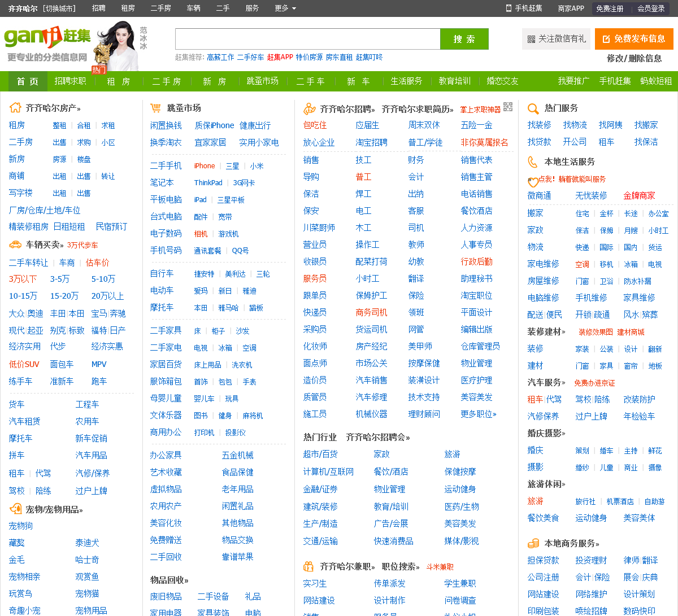Click the house icon beside 齐齐哈尔房产
This screenshot has width=678, height=616.
point(15,107)
